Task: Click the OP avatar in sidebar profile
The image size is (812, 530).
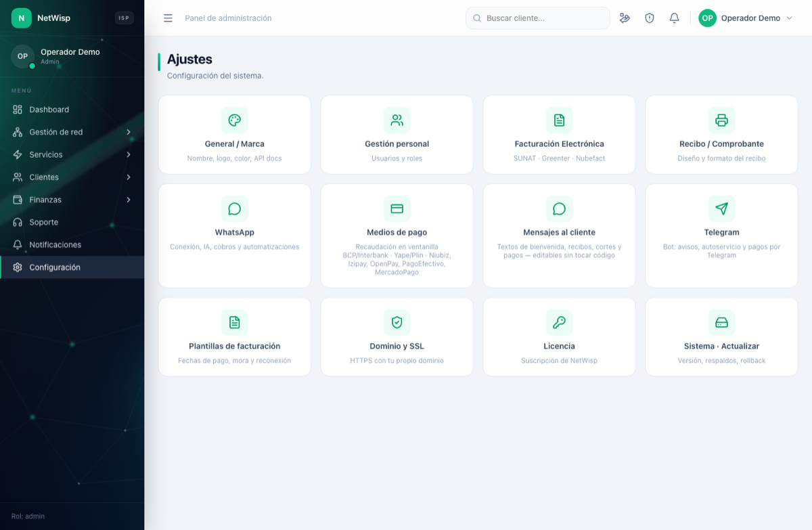Action: pos(22,56)
